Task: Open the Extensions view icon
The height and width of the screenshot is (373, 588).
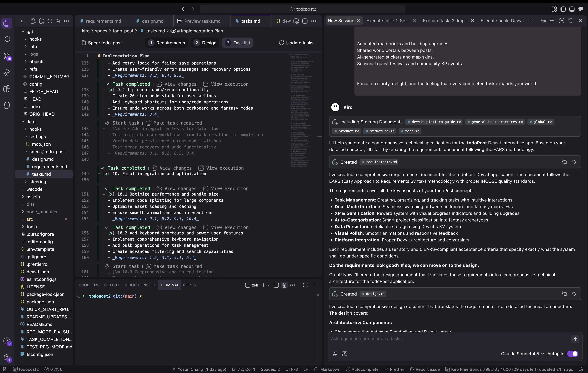Action: pos(7,89)
